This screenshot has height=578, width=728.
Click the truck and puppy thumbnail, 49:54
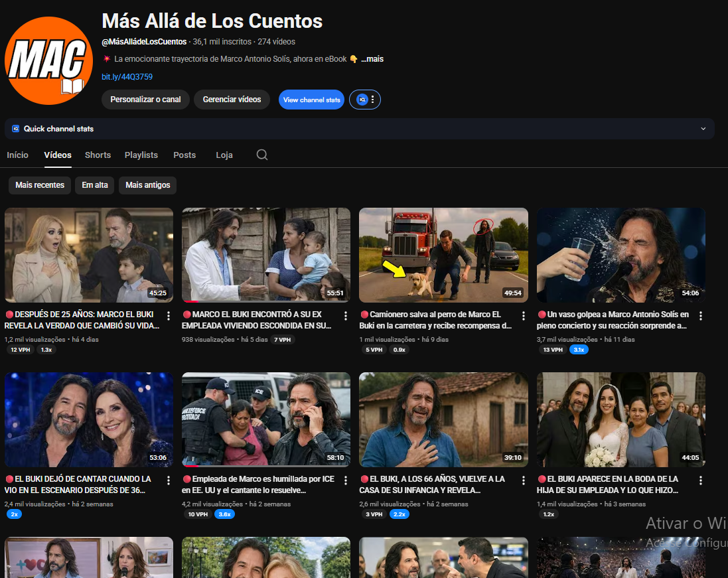pos(443,255)
